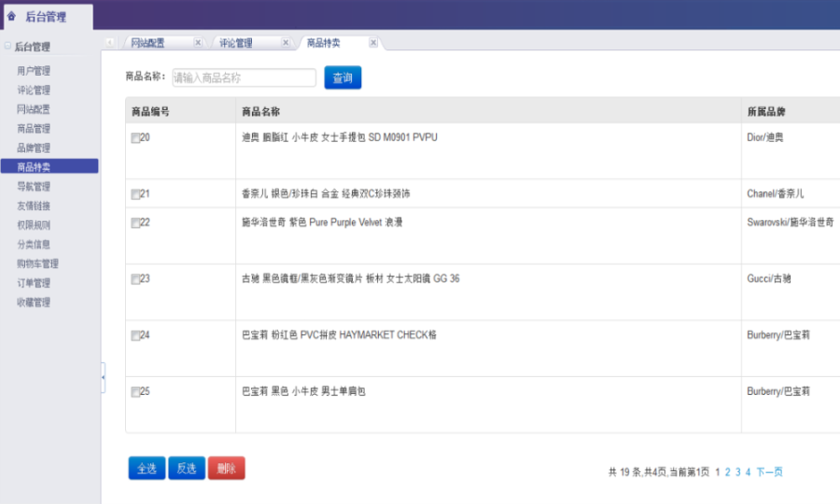Switch to the 网站配置 tab

(x=147, y=43)
